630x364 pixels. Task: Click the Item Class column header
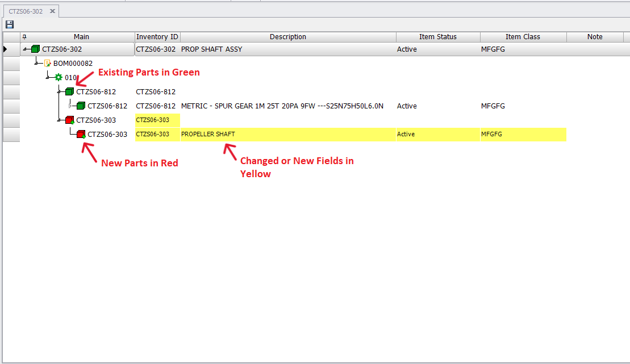click(523, 37)
